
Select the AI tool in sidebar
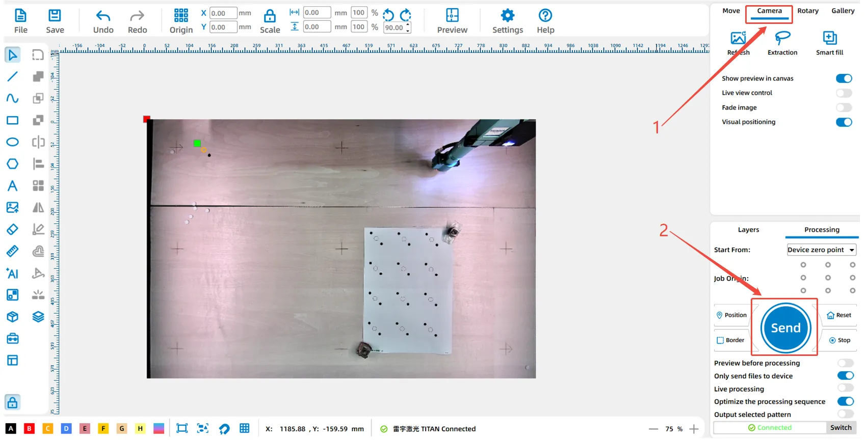click(12, 273)
